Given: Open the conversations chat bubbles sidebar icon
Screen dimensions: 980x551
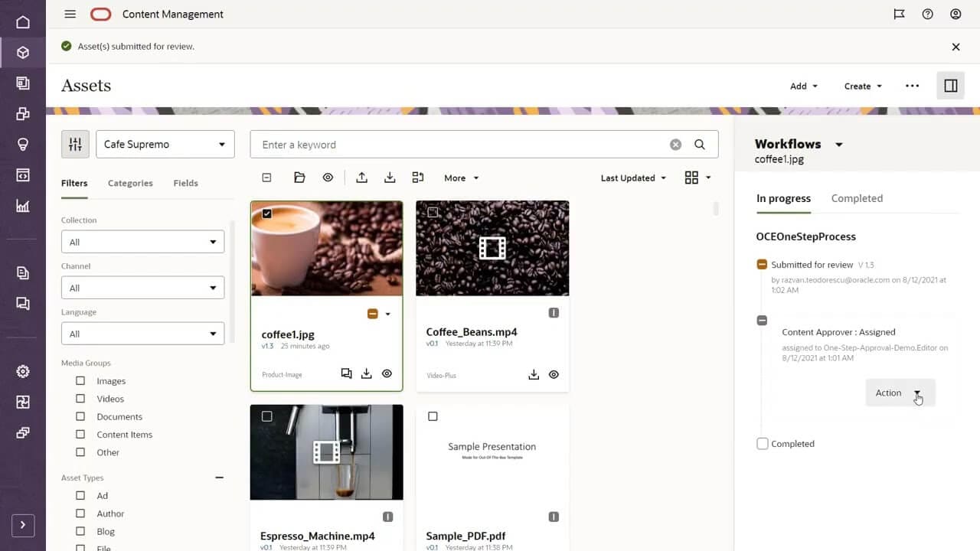Looking at the screenshot, I should tap(23, 304).
